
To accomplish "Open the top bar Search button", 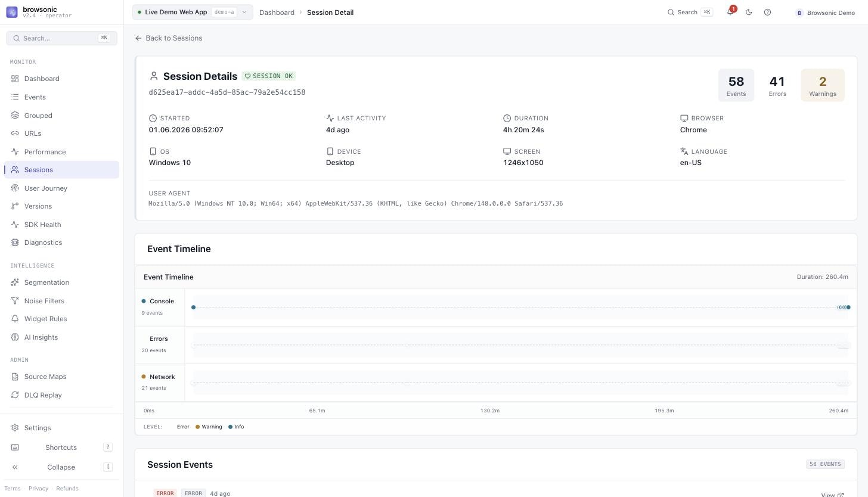I will click(x=690, y=12).
